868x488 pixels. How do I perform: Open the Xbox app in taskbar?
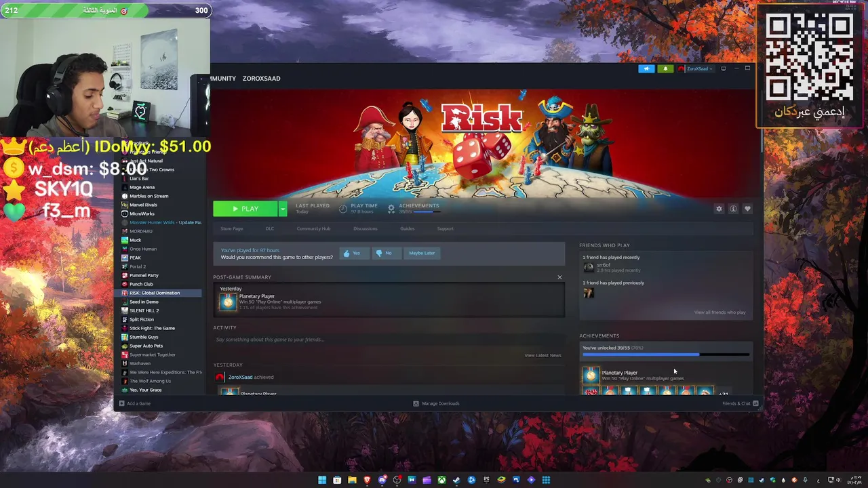pos(441,480)
